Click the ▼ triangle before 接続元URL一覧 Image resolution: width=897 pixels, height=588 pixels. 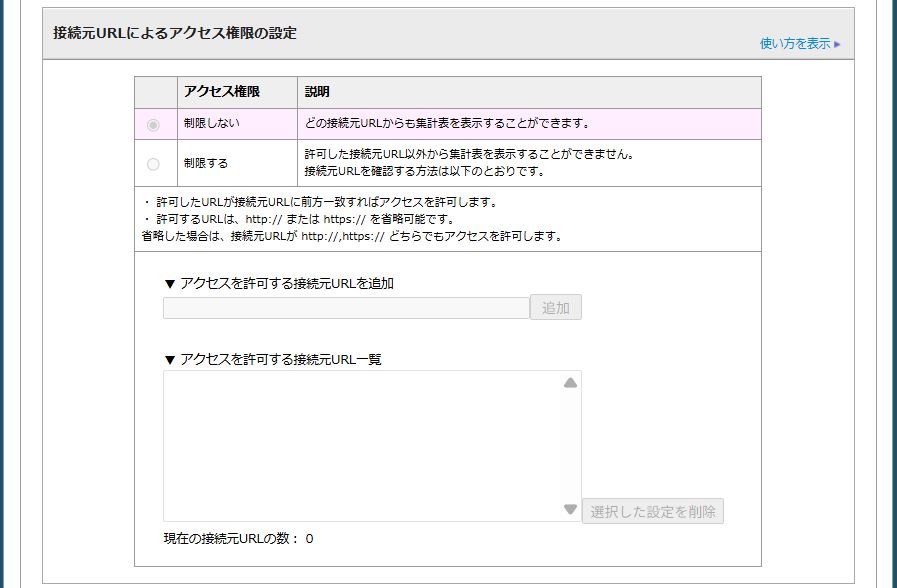170,360
